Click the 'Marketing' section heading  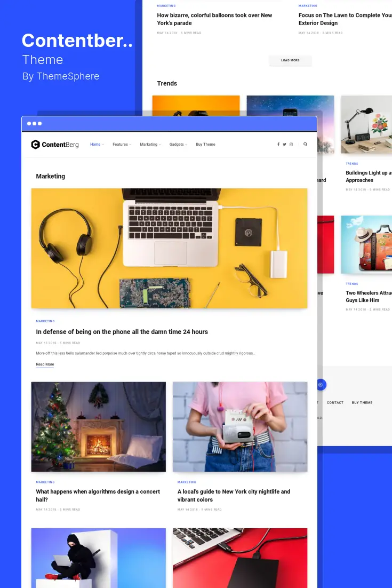point(51,176)
